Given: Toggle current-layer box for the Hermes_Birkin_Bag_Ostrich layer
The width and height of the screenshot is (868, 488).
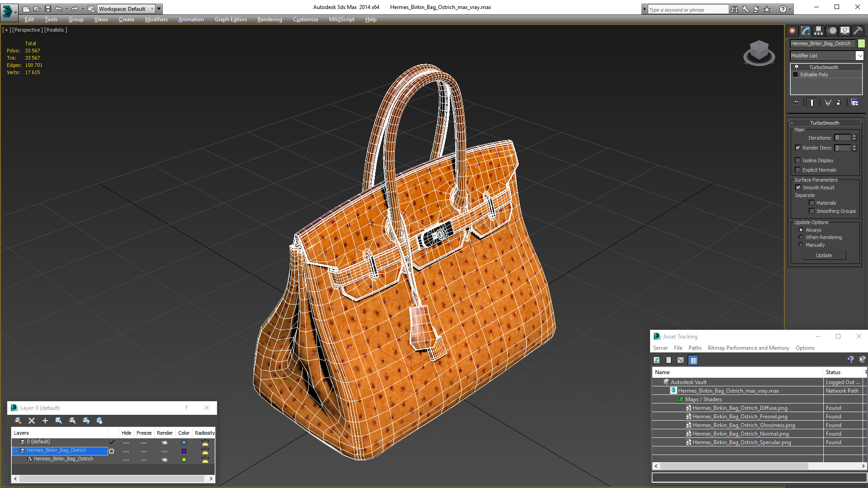Looking at the screenshot, I should pyautogui.click(x=112, y=451).
